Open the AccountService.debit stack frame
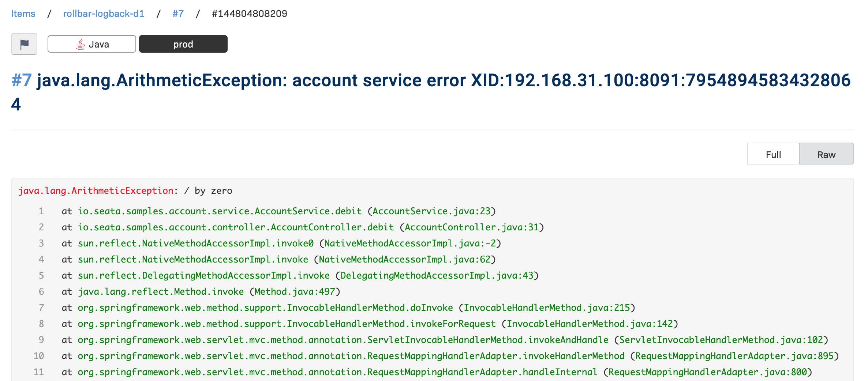868x381 pixels. pos(220,211)
